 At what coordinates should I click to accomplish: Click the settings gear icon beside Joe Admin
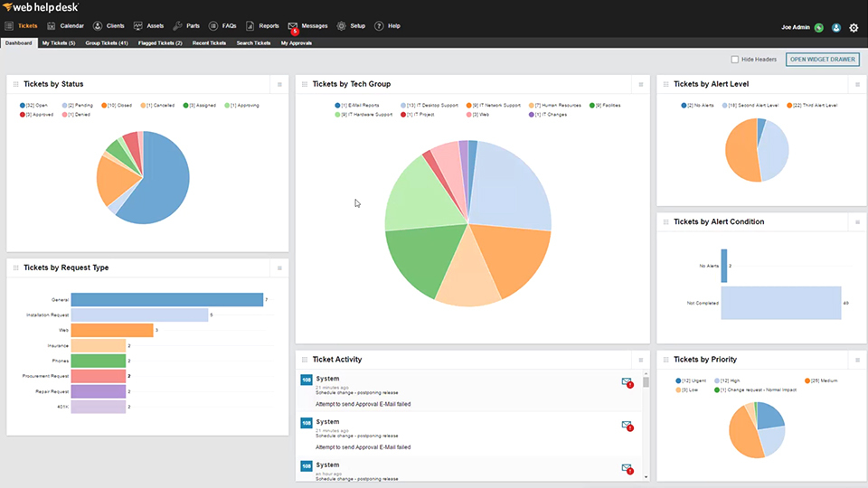pyautogui.click(x=854, y=28)
